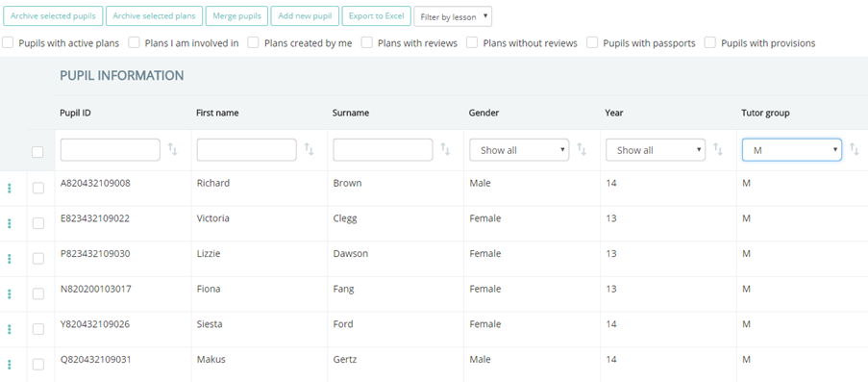
Task: Click surname Clegg
Action: point(345,218)
